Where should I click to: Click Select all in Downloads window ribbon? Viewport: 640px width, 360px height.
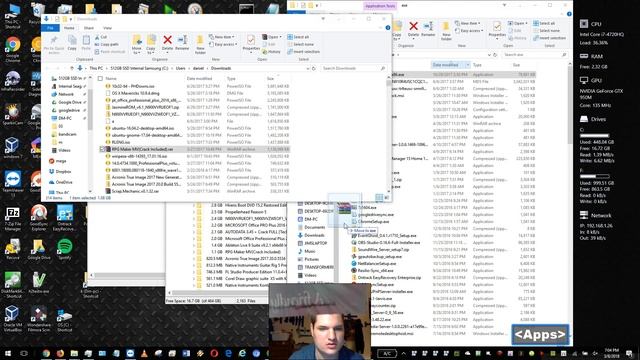pos(298,37)
